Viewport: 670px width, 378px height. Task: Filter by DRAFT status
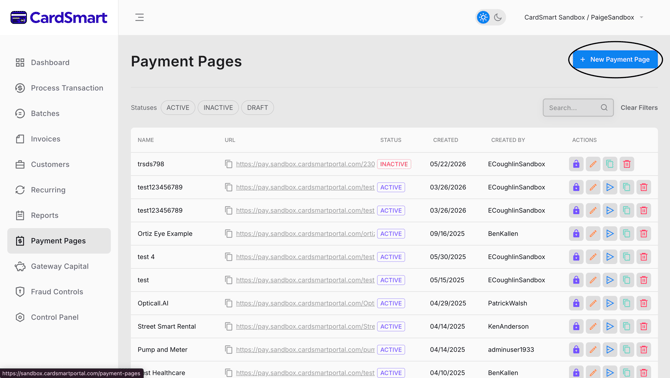pos(257,108)
